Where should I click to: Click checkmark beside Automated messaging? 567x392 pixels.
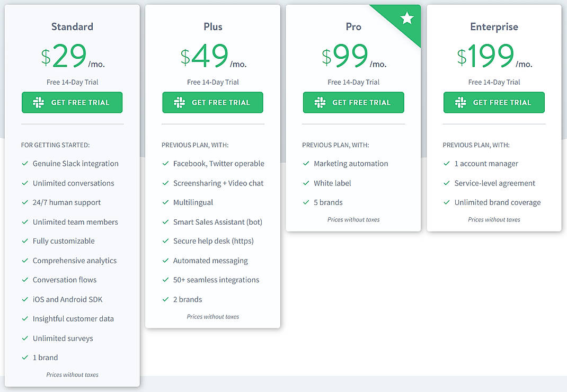point(166,261)
